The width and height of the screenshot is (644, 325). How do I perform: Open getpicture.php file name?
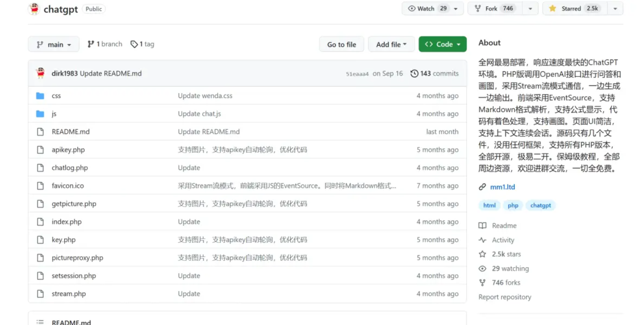(x=74, y=204)
